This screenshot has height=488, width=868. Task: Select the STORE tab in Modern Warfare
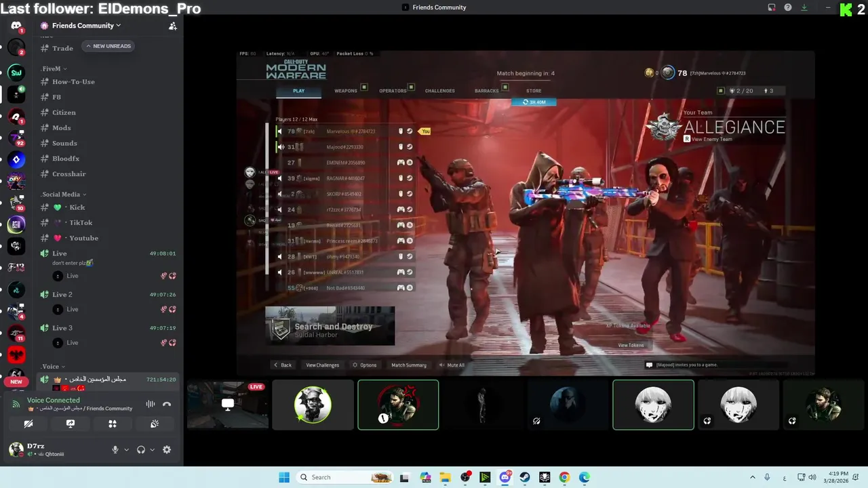coord(534,91)
